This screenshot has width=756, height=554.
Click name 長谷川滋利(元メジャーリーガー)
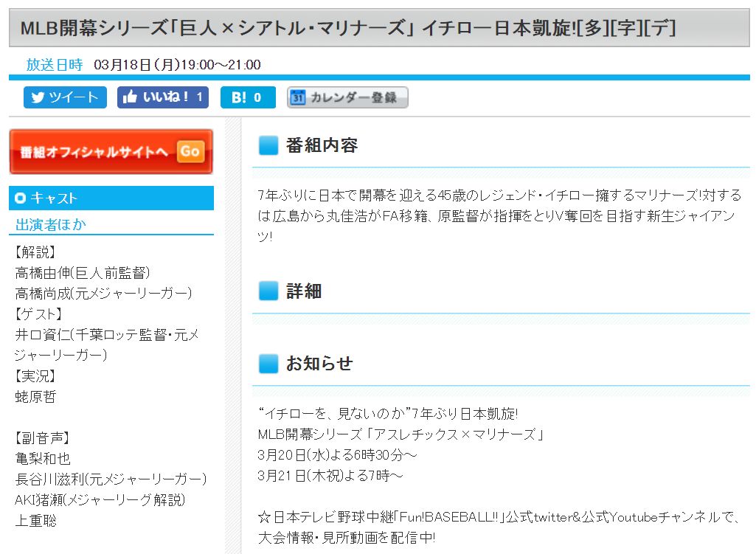pyautogui.click(x=111, y=479)
